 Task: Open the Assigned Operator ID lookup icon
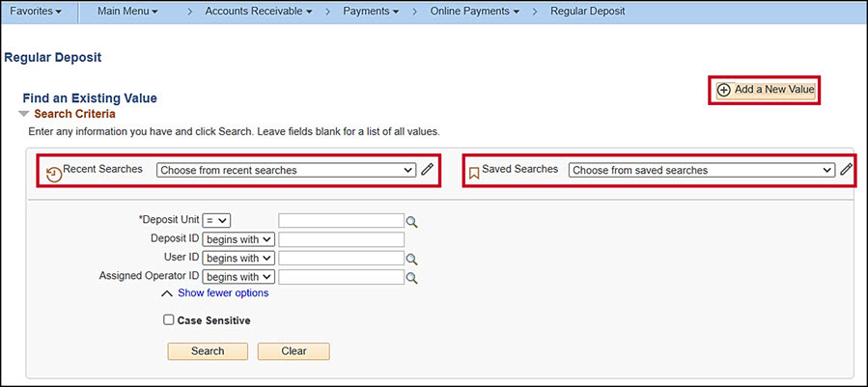411,278
